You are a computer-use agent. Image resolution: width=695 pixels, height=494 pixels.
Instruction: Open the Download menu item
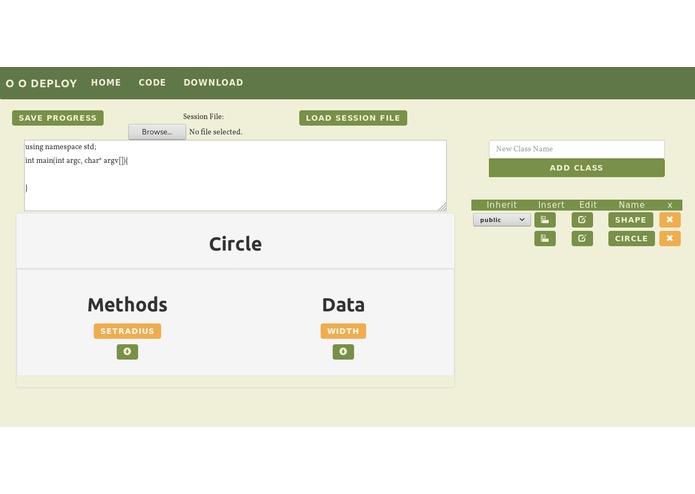[x=213, y=82]
